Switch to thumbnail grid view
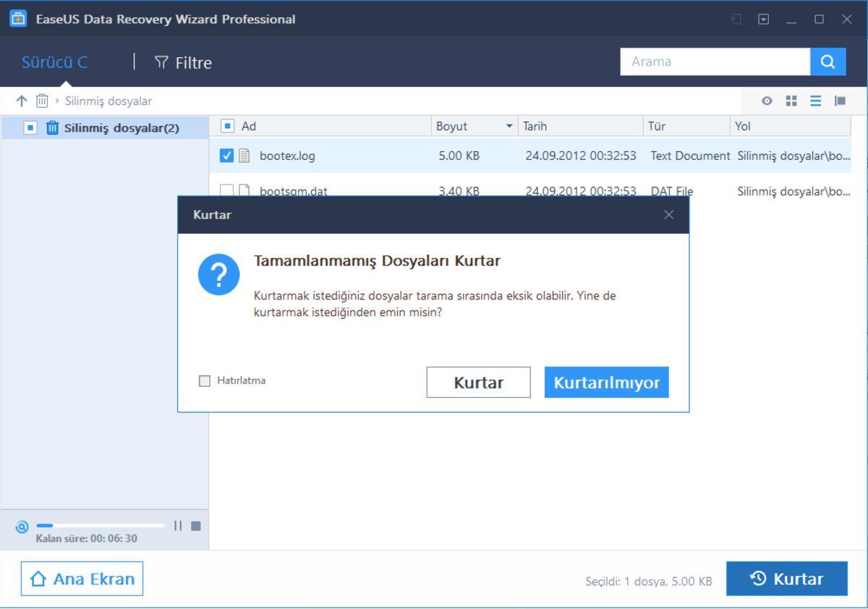The width and height of the screenshot is (868, 609). tap(791, 101)
